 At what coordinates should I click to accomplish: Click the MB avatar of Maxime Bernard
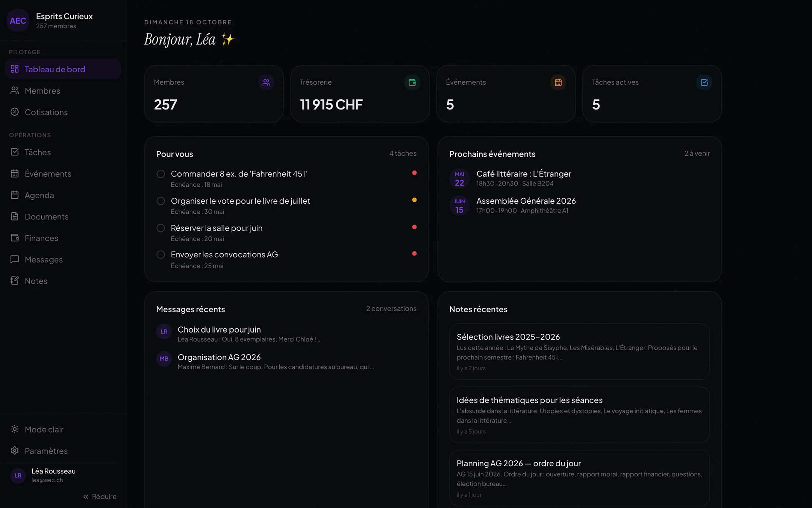[164, 359]
